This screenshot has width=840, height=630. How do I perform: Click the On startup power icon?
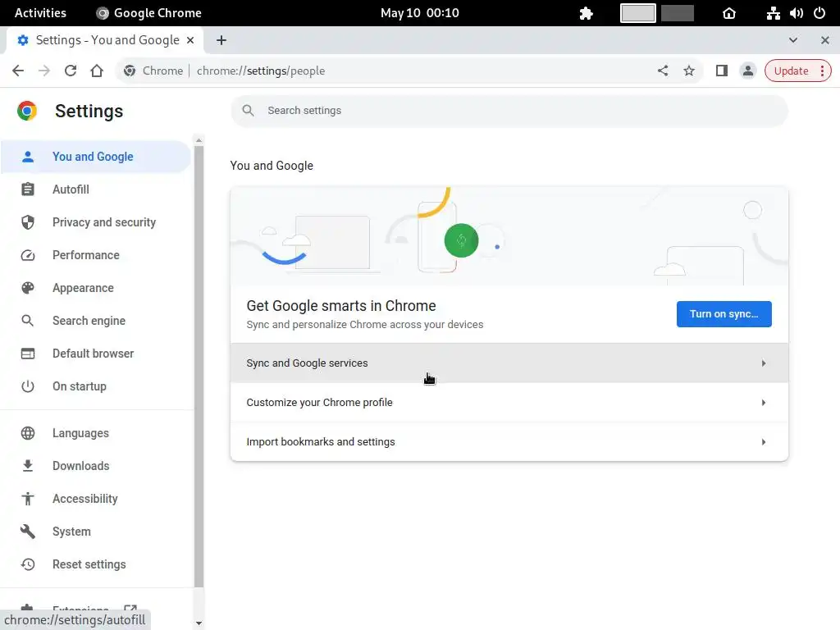point(28,386)
